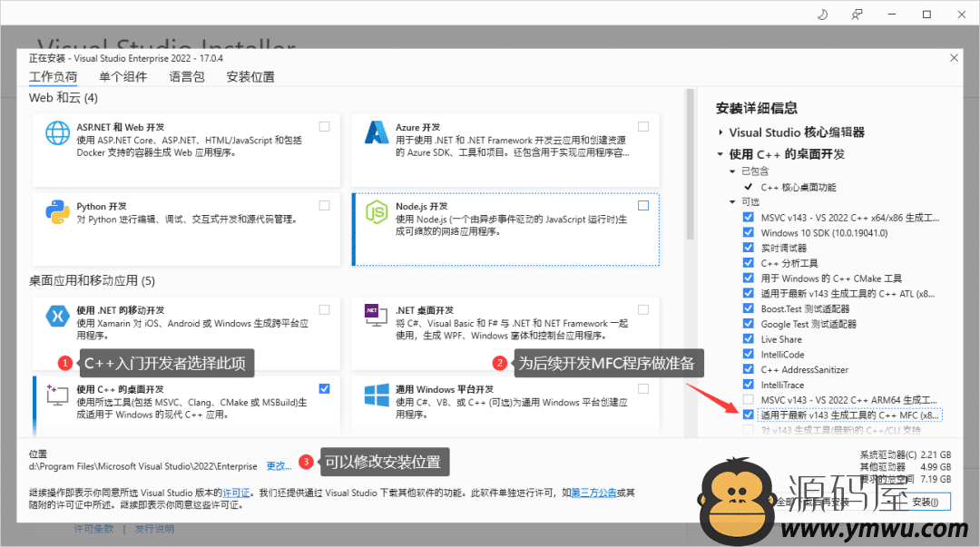Uncheck the Windows 10 SDK (10.0.19041.0) option
980x547 pixels.
coord(748,232)
